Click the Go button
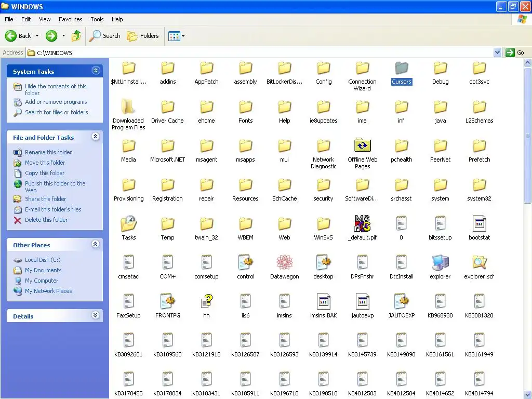 515,52
